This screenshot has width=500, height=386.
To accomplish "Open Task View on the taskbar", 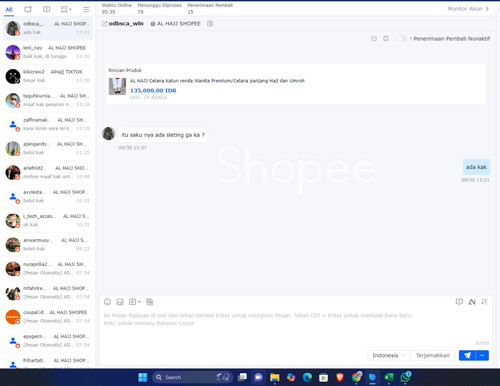I will tap(242, 377).
